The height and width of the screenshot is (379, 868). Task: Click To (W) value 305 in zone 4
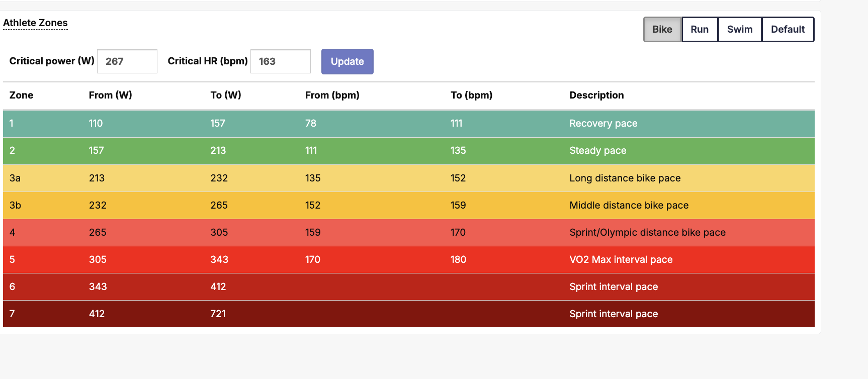pos(219,232)
